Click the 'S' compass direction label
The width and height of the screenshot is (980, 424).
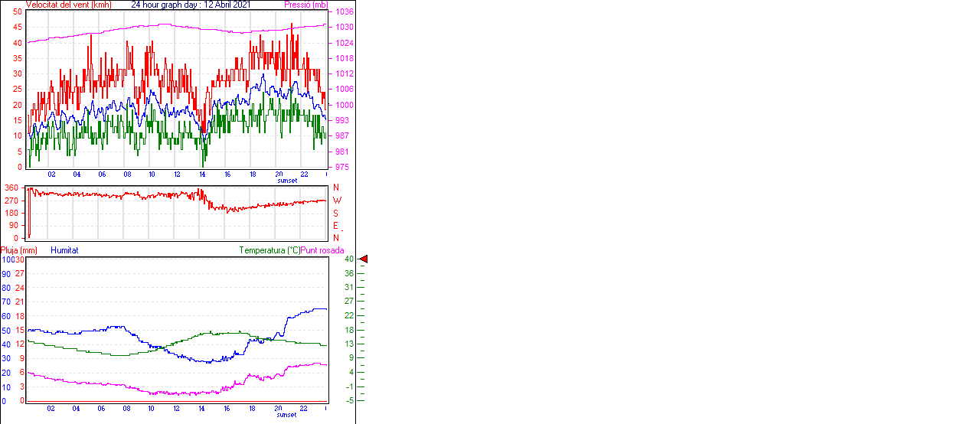(336, 213)
